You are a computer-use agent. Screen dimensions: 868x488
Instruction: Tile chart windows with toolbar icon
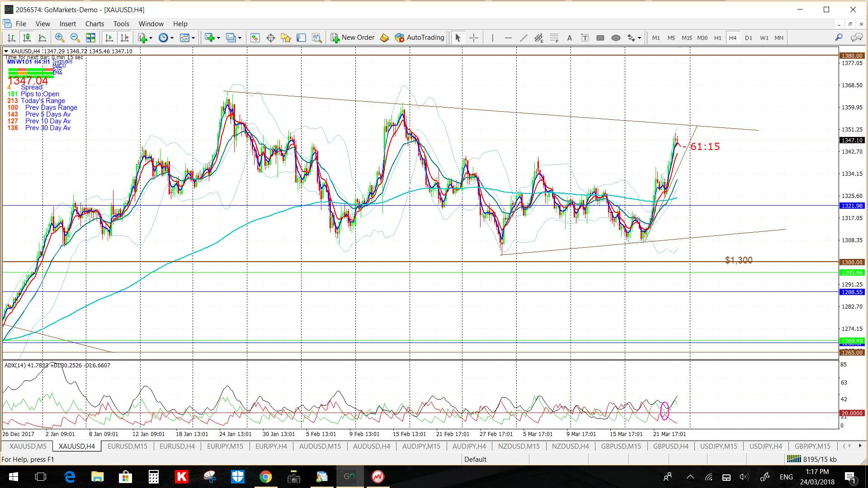[x=91, y=38]
